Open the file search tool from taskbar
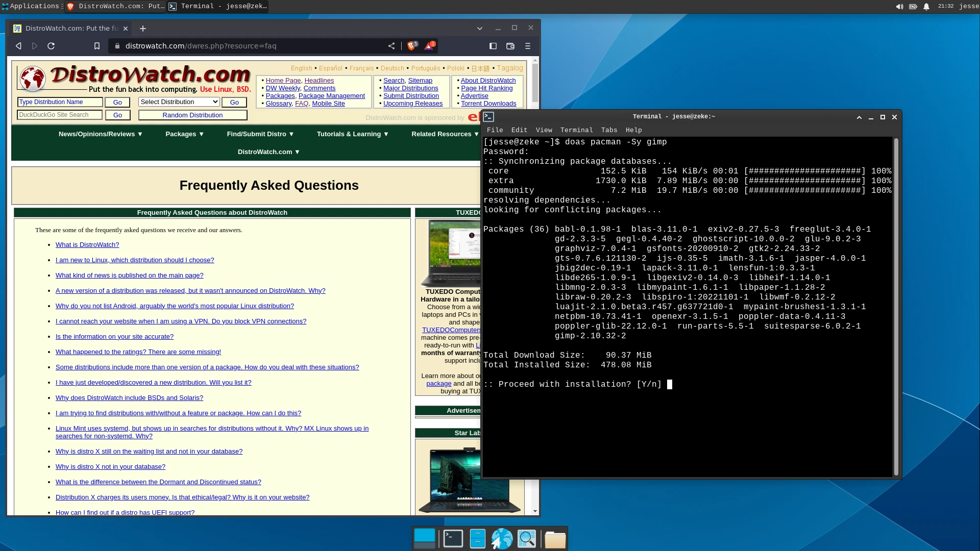This screenshot has height=551, width=980. tap(527, 538)
